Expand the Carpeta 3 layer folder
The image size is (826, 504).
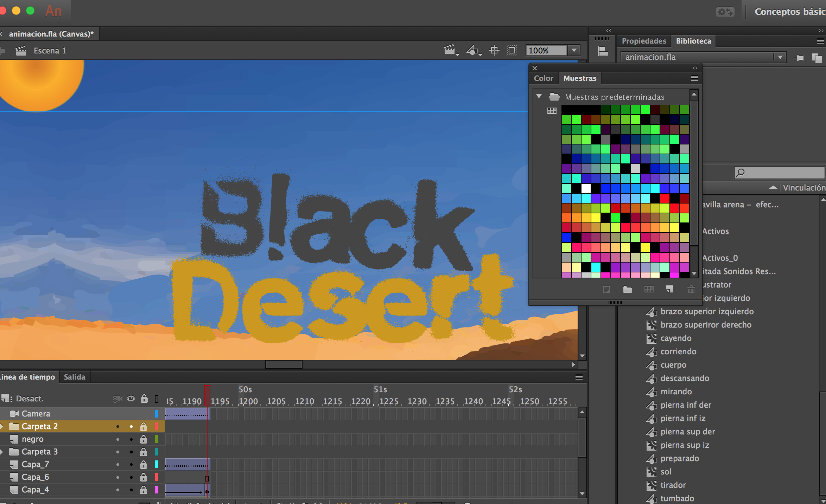tap(2, 452)
